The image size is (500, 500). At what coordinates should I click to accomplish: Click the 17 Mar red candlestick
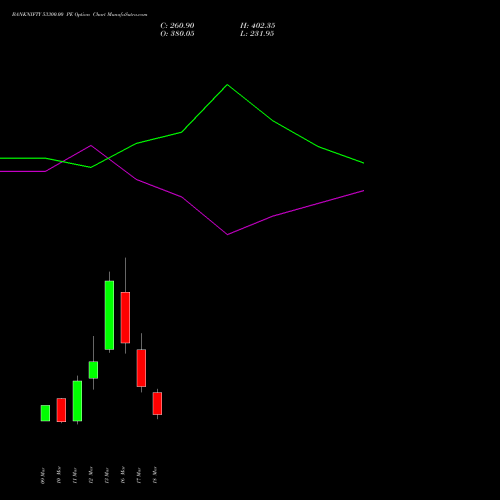pos(141,368)
